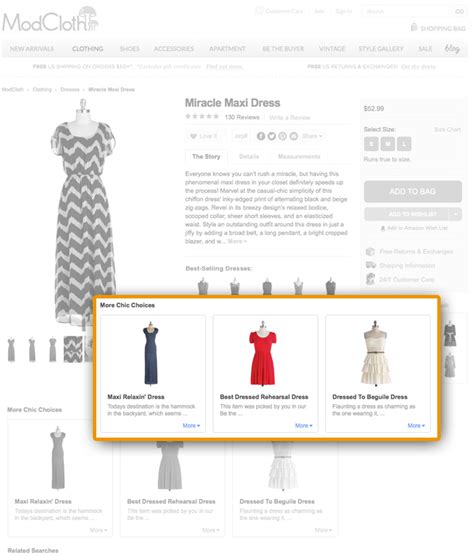This screenshot has width=474, height=556.
Task: Click the large Miracle Maxi Dress image
Action: [x=83, y=213]
